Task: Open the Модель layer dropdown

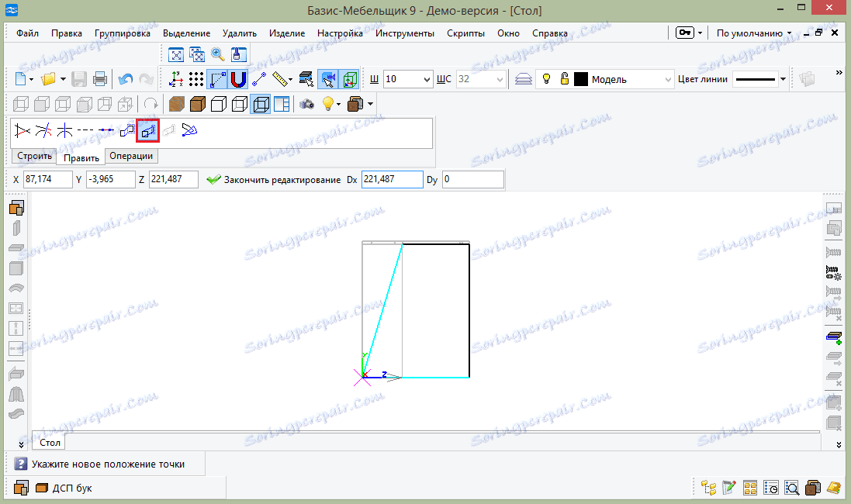Action: (668, 79)
